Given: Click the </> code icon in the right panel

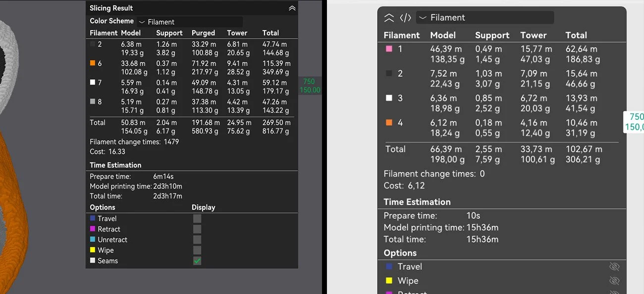Looking at the screenshot, I should pyautogui.click(x=405, y=18).
